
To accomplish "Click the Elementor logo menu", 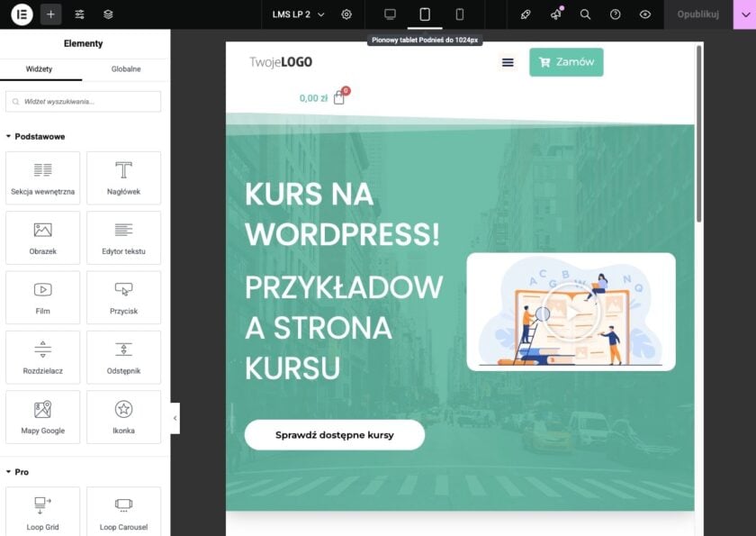I will pyautogui.click(x=20, y=14).
